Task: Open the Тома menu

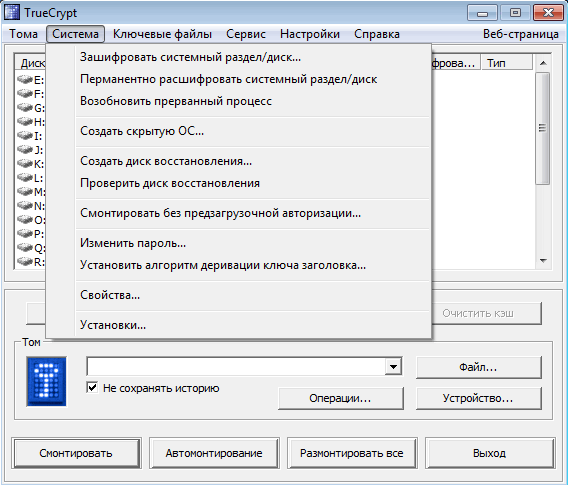Action: click(24, 34)
